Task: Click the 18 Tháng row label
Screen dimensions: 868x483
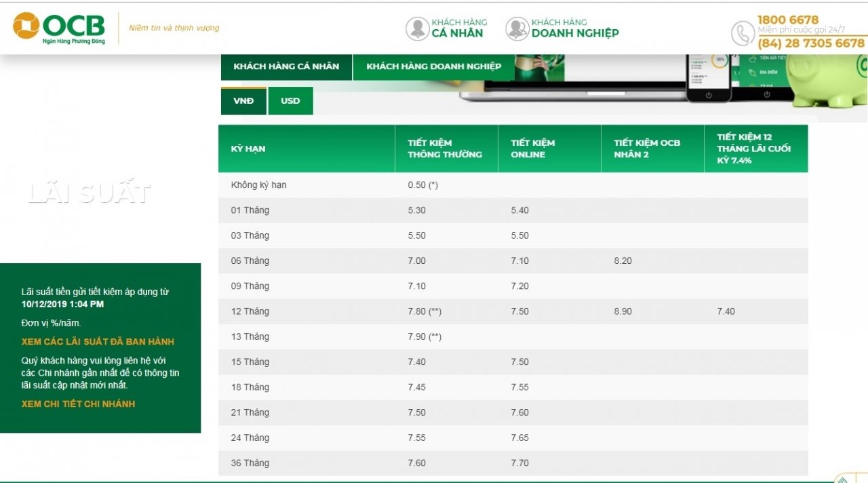Action: [250, 387]
